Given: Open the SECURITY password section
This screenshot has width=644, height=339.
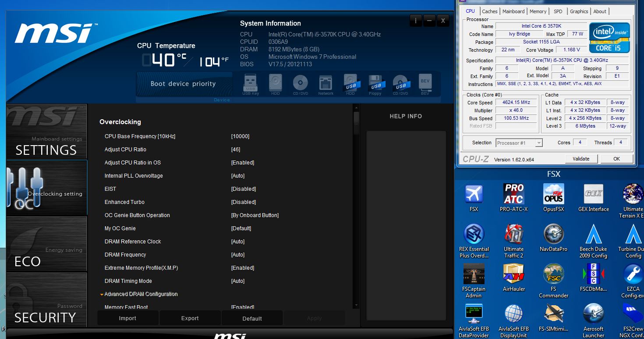Looking at the screenshot, I should (x=47, y=300).
